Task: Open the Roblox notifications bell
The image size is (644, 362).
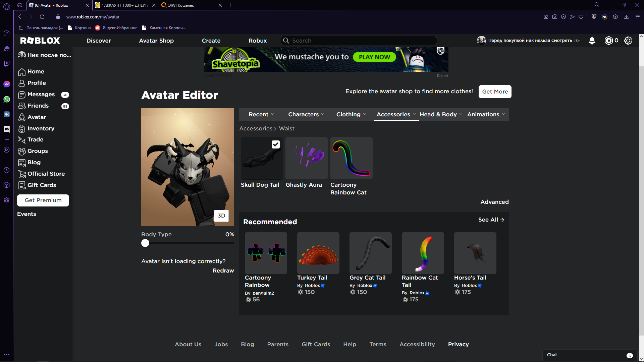Action: pos(592,41)
